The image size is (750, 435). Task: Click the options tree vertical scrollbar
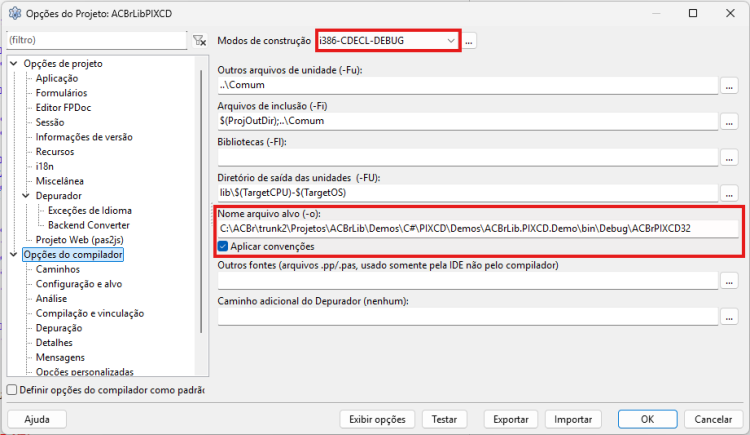pyautogui.click(x=201, y=201)
